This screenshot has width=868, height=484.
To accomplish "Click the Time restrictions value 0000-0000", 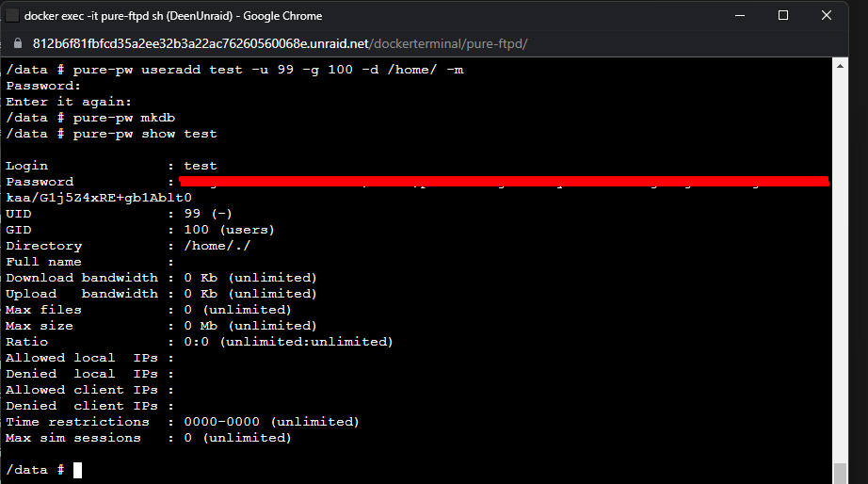I will coord(221,422).
